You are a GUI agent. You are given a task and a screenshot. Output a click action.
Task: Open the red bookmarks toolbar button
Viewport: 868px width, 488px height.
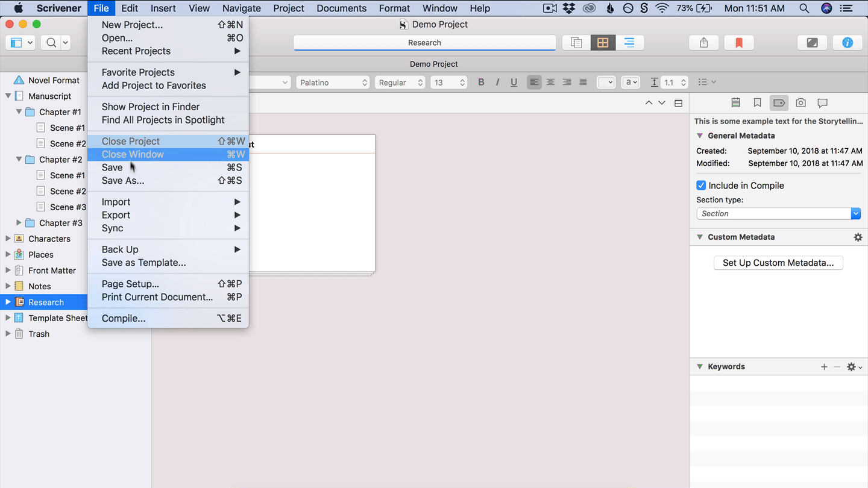coord(739,43)
